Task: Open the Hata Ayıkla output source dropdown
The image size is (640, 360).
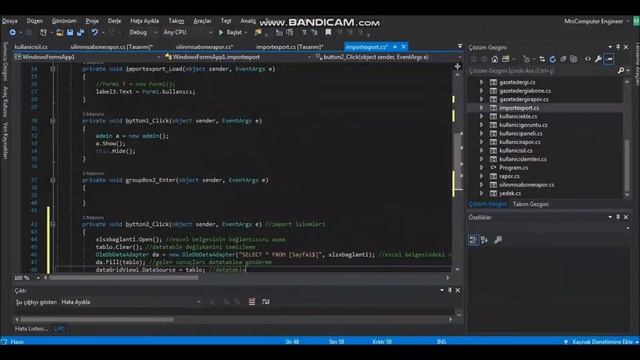Action: (131, 302)
